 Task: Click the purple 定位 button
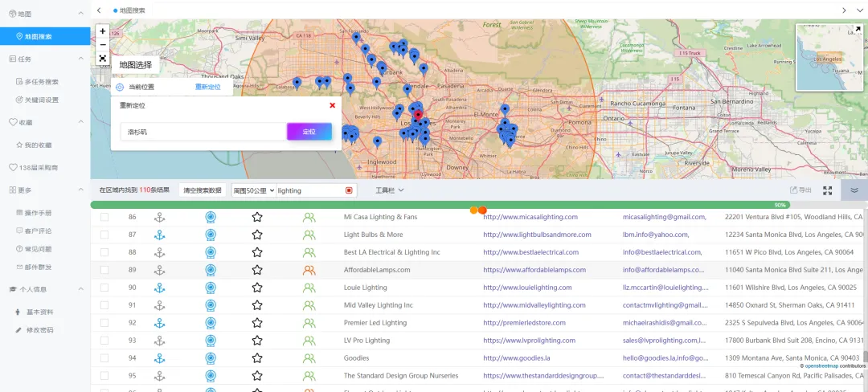pyautogui.click(x=309, y=132)
